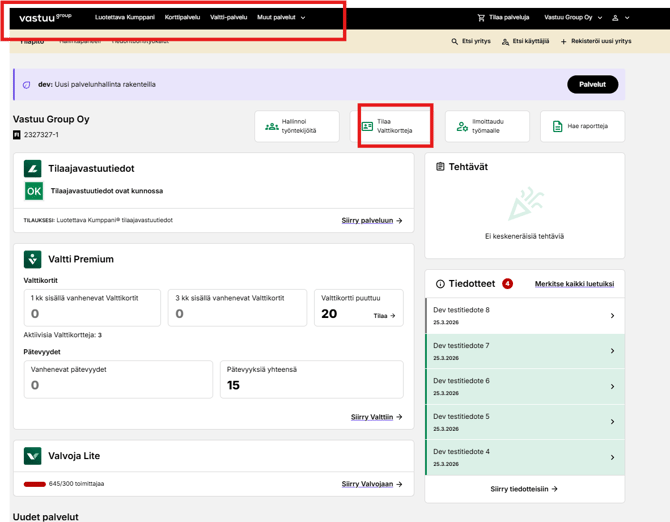Click Rekisteröi uusi yritys link
This screenshot has width=670, height=522.
click(596, 41)
